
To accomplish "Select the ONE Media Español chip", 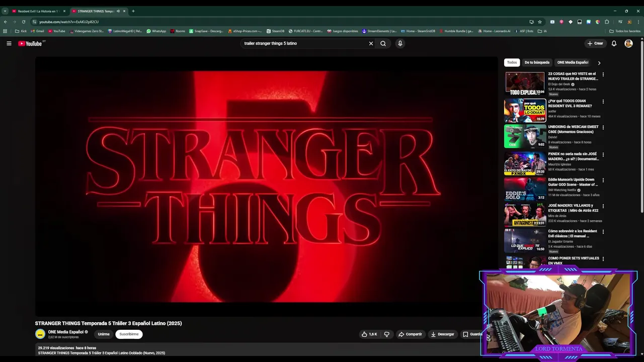I will coord(573,62).
